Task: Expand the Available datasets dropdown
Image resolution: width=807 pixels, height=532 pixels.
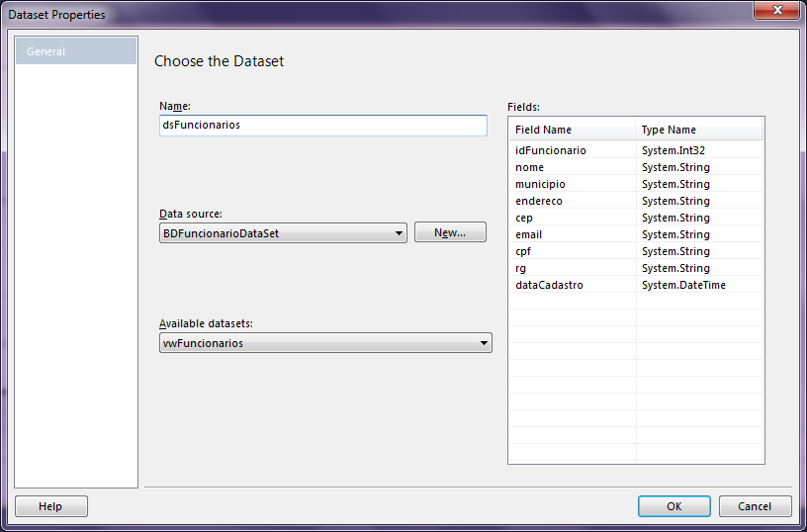Action: tap(325, 343)
